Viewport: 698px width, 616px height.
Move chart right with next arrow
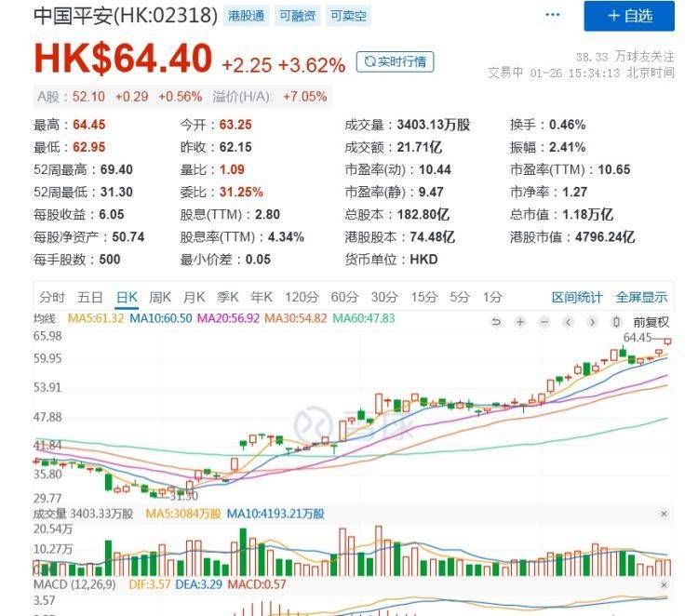coord(592,322)
